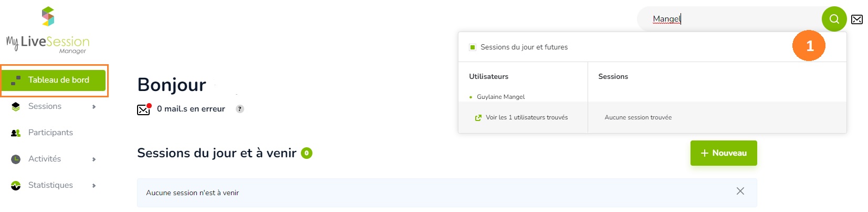The image size is (868, 212).
Task: Dismiss the Aucune session n'est à venir notice
Action: point(740,191)
